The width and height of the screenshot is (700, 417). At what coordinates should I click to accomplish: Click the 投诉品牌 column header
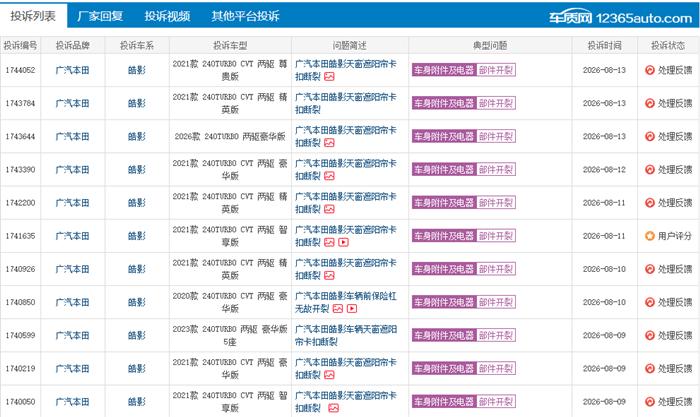pos(72,46)
